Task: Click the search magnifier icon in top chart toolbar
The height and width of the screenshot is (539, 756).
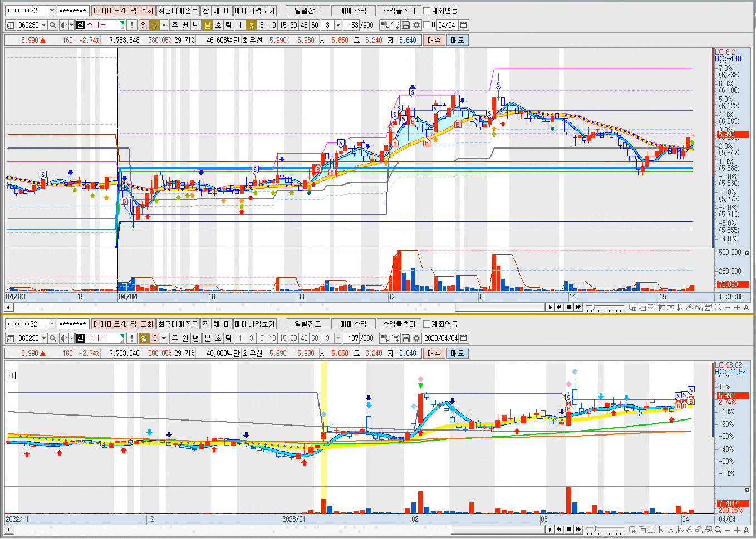Action: pos(53,25)
